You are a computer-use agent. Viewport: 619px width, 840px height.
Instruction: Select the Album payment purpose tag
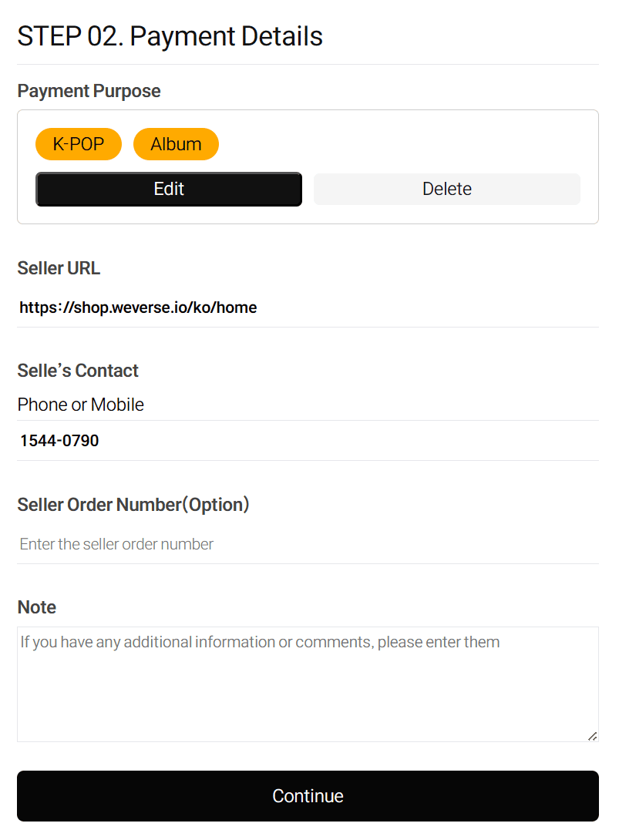[176, 144]
